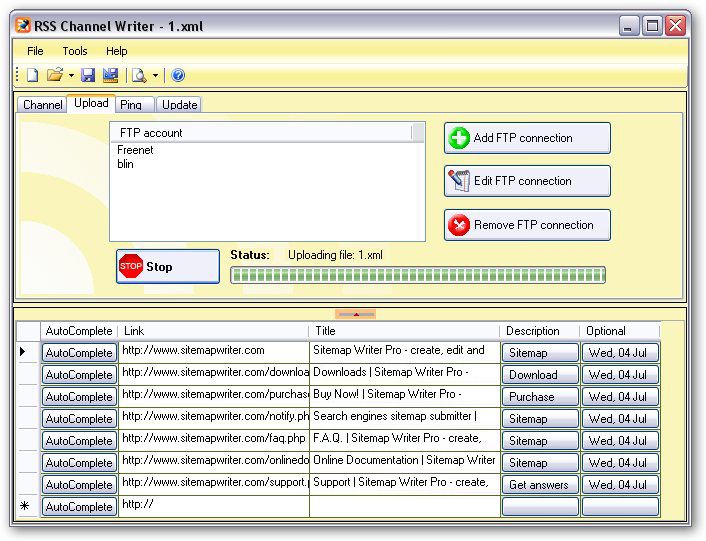Click the New file toolbar icon
706x541 pixels.
pyautogui.click(x=32, y=75)
